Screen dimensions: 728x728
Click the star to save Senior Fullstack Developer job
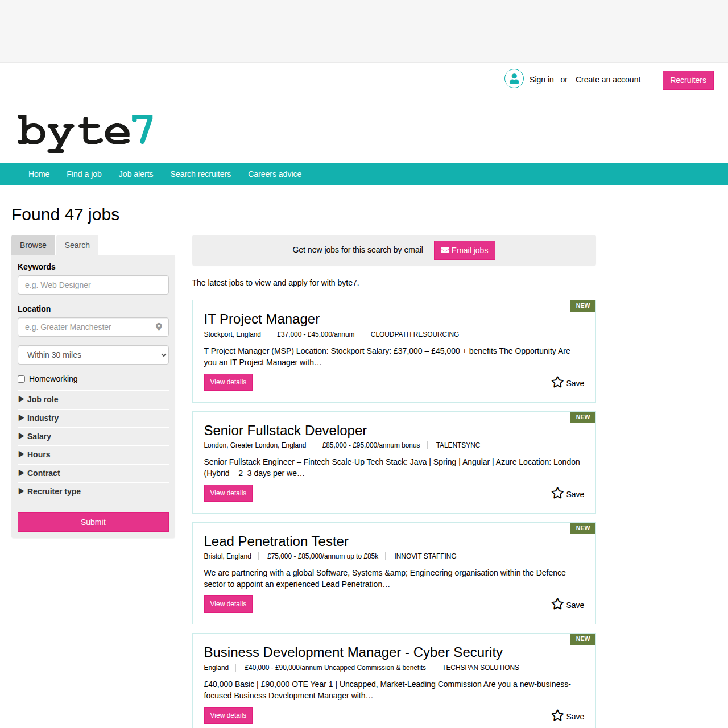click(557, 493)
